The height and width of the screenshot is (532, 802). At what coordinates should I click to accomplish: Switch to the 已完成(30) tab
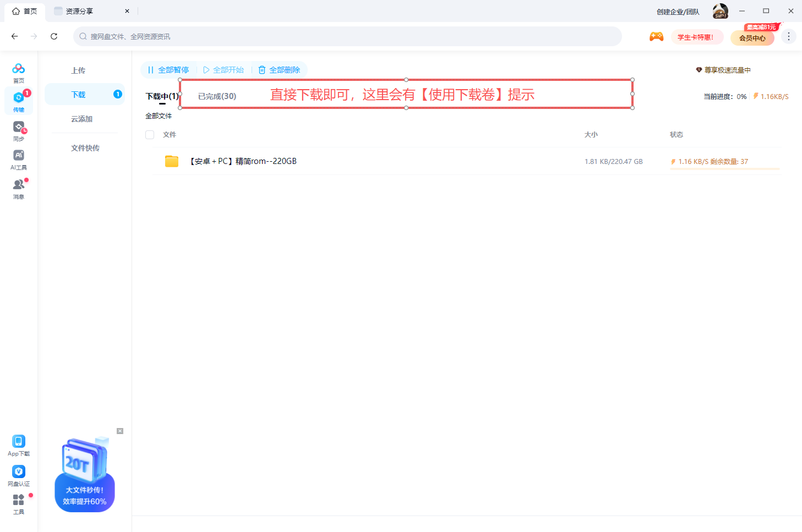(x=217, y=96)
